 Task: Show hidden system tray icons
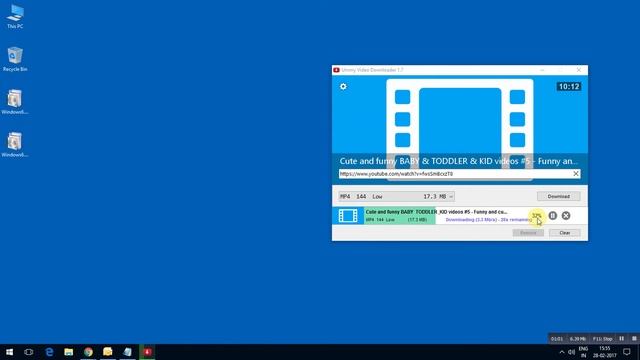[562, 352]
